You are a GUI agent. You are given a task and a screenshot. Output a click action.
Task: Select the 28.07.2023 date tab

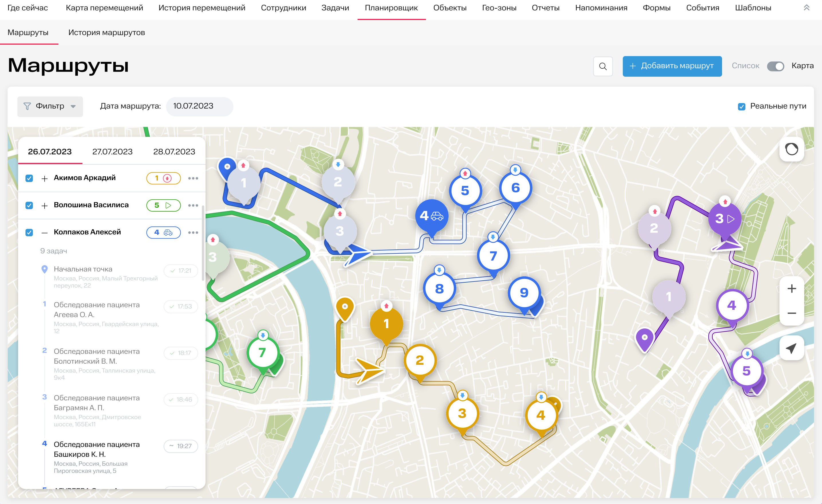pyautogui.click(x=174, y=151)
